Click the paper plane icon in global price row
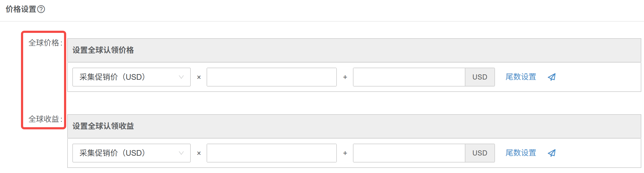The width and height of the screenshot is (644, 173). point(551,77)
